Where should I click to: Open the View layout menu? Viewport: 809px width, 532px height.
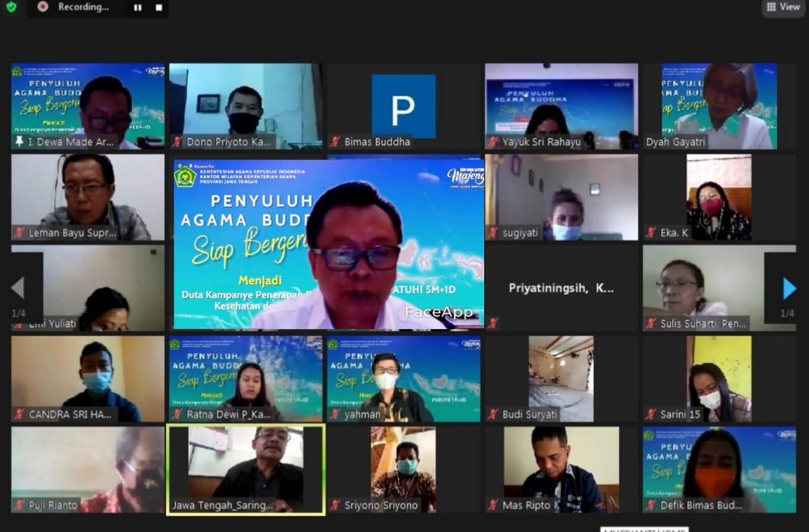pos(783,7)
